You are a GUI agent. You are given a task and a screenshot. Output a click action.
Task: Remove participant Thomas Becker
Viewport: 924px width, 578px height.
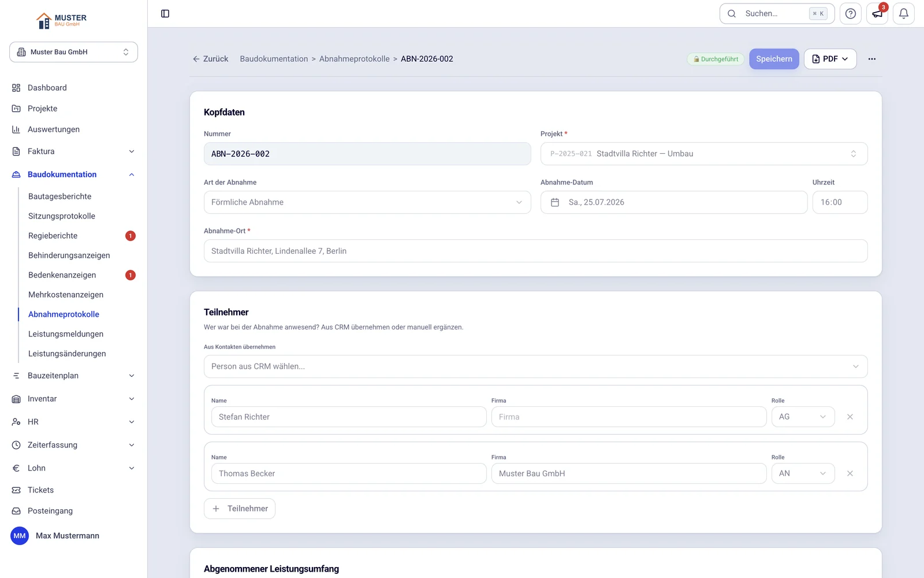click(x=850, y=473)
